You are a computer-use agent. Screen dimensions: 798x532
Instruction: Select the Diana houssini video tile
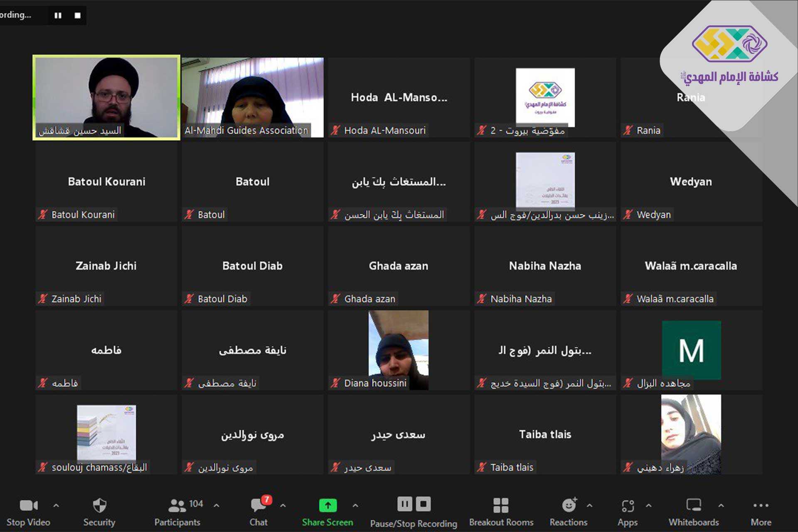pyautogui.click(x=398, y=349)
